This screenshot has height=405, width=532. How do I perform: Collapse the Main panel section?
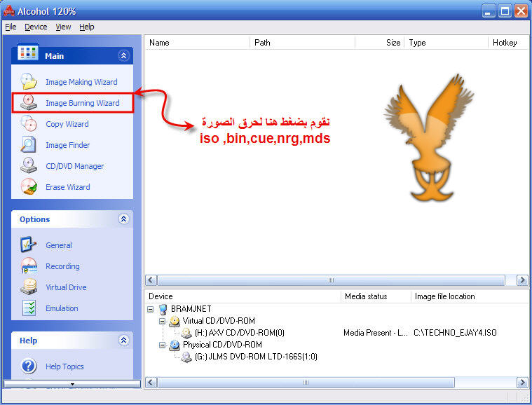pos(124,55)
